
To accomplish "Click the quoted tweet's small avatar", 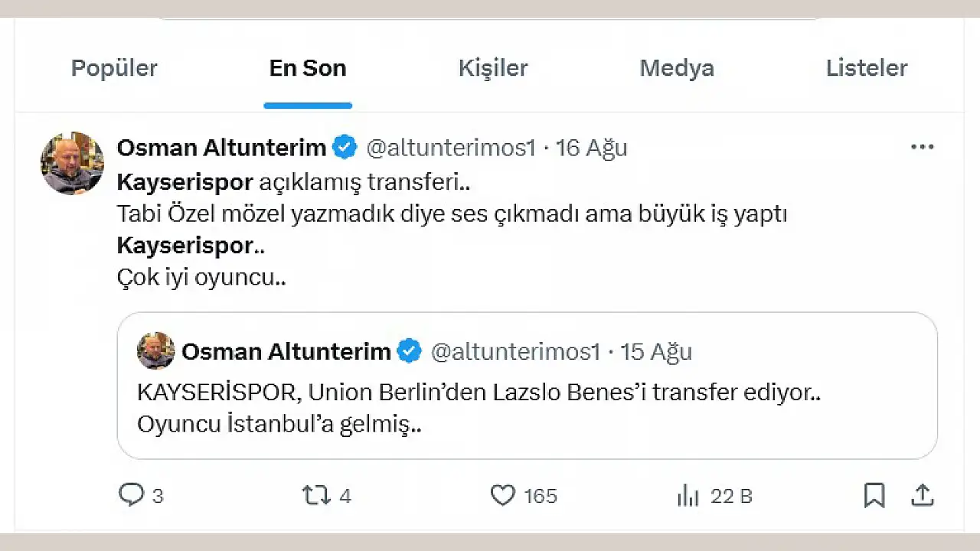I will [x=155, y=351].
